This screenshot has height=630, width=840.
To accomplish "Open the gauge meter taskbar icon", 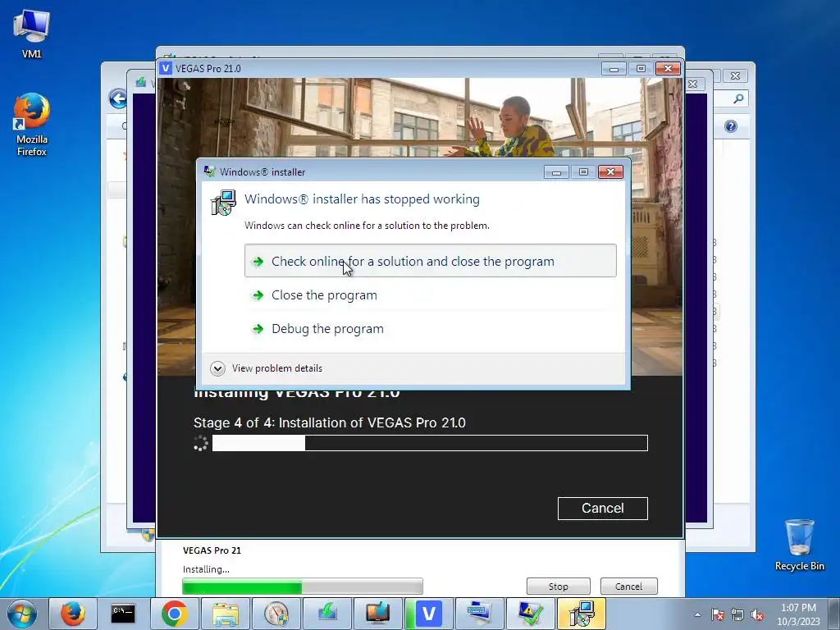I will click(276, 614).
